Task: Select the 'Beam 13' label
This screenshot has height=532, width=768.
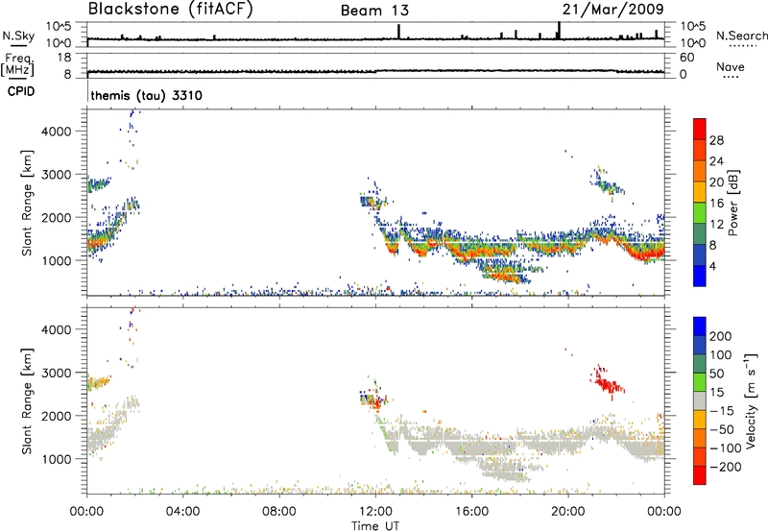Action: [x=374, y=11]
